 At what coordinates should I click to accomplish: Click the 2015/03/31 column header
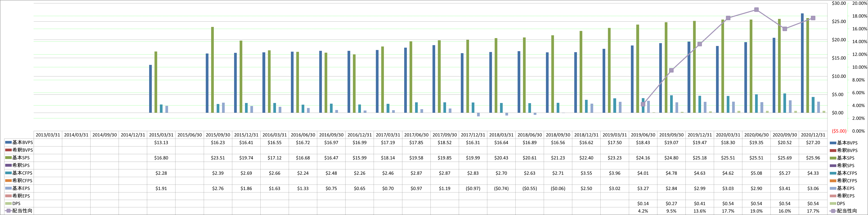161,135
